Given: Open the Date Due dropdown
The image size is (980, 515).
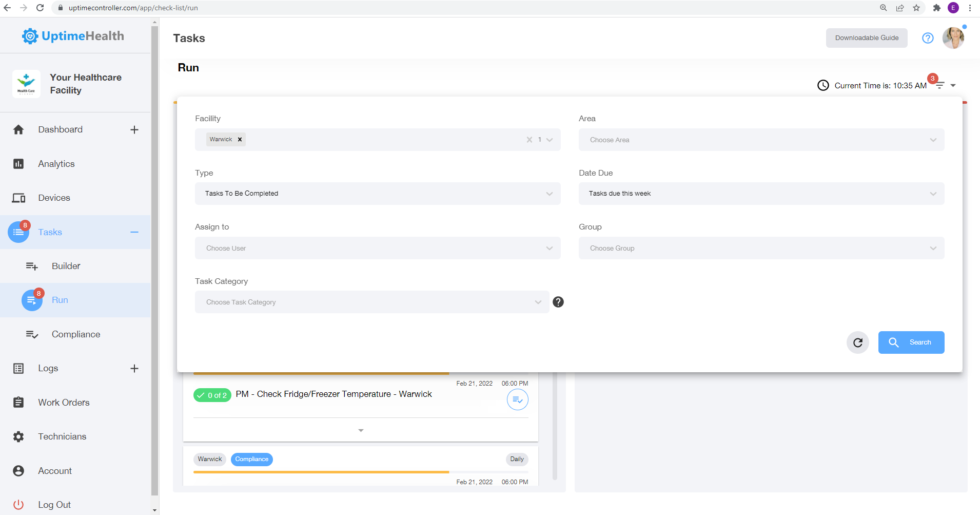Looking at the screenshot, I should coord(761,194).
